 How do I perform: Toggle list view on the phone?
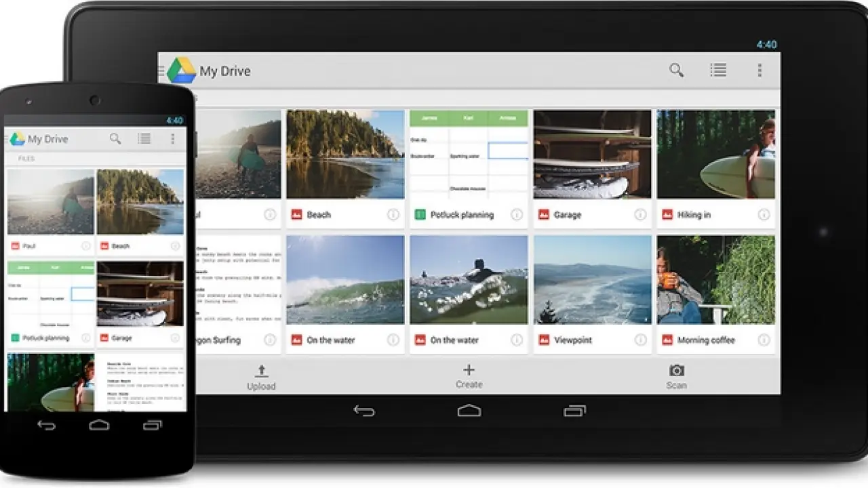click(144, 139)
